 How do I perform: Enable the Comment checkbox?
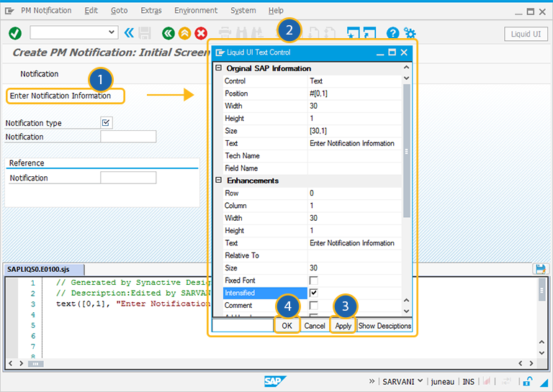(313, 305)
